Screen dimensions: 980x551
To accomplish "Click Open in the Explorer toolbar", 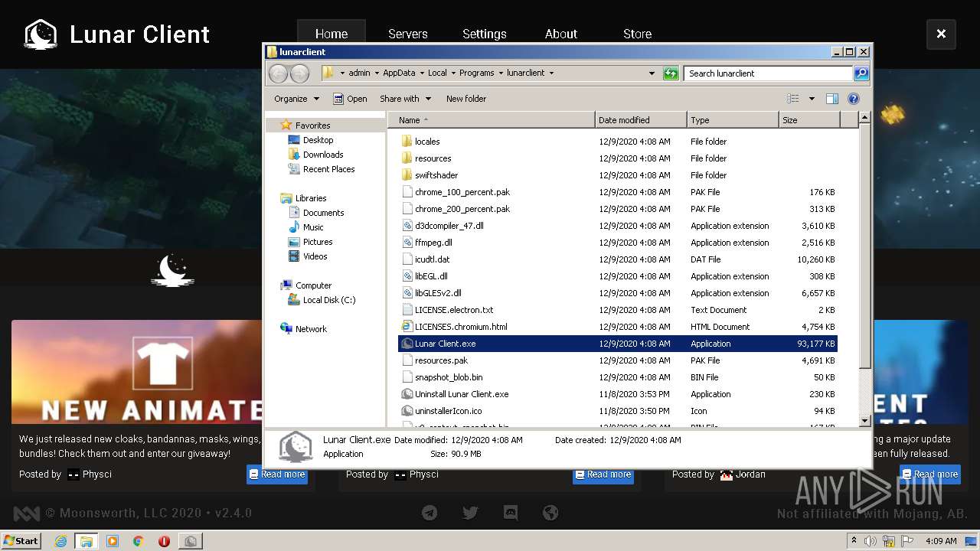I will pos(351,99).
